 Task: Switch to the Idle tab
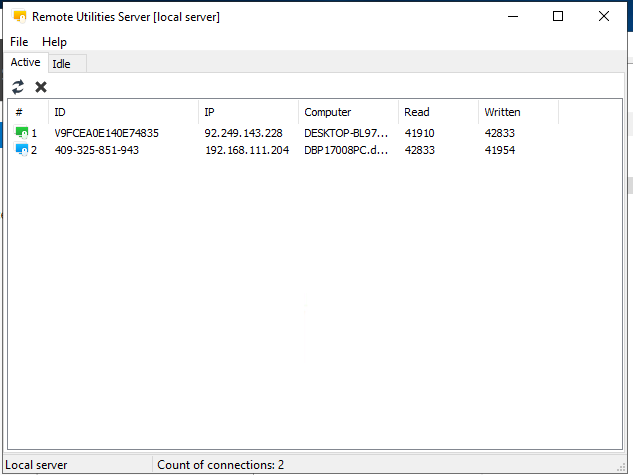pyautogui.click(x=62, y=64)
